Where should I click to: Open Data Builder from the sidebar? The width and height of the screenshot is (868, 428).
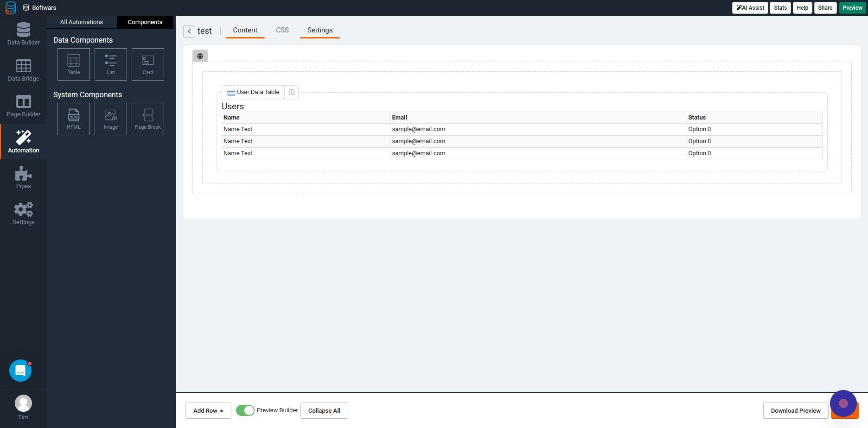[23, 33]
